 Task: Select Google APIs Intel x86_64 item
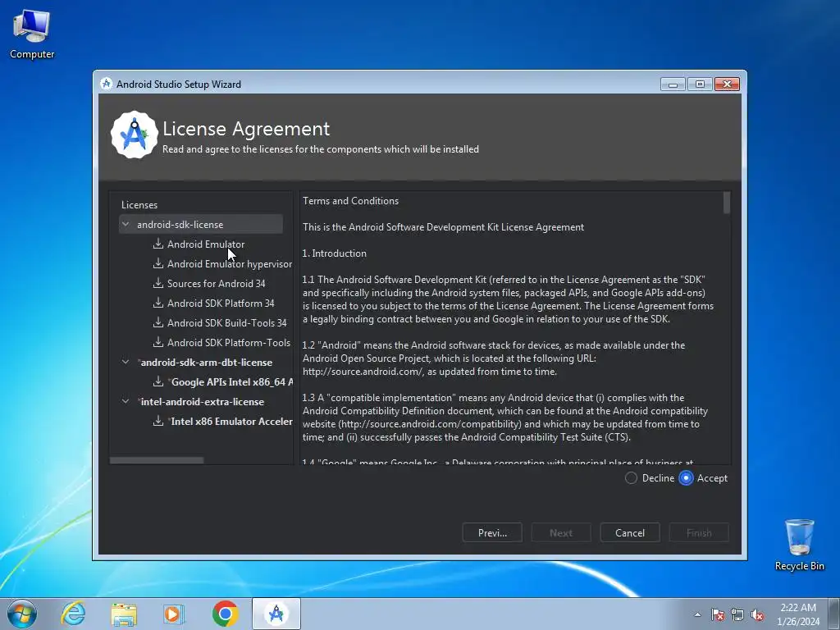pos(231,382)
